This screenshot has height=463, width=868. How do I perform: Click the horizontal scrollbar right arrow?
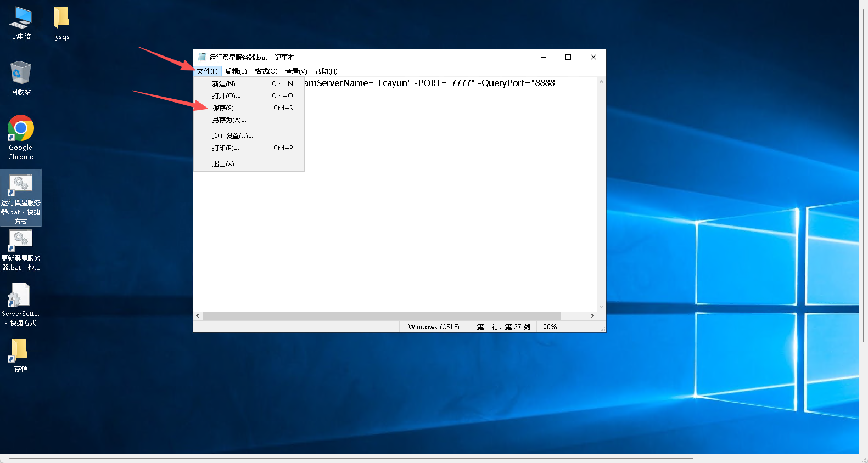tap(592, 316)
